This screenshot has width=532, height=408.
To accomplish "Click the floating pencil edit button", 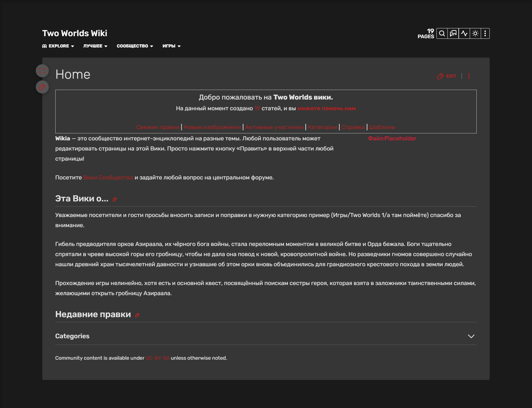I will (x=42, y=87).
